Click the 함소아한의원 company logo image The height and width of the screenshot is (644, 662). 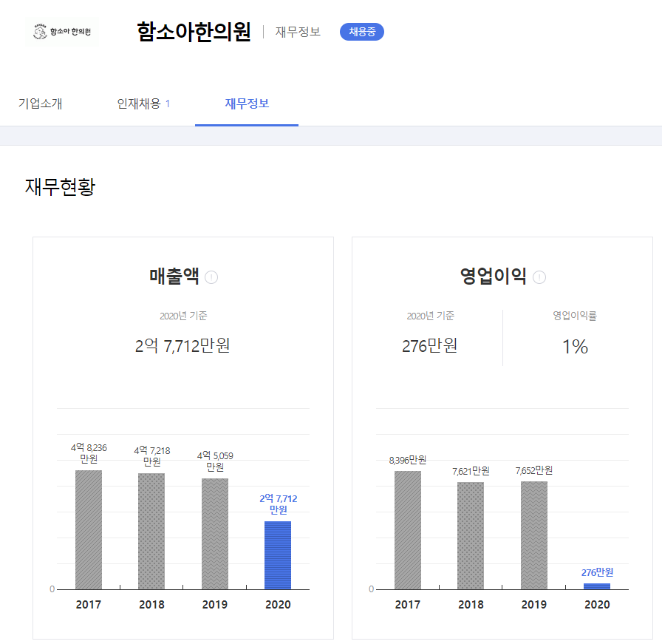tap(61, 32)
